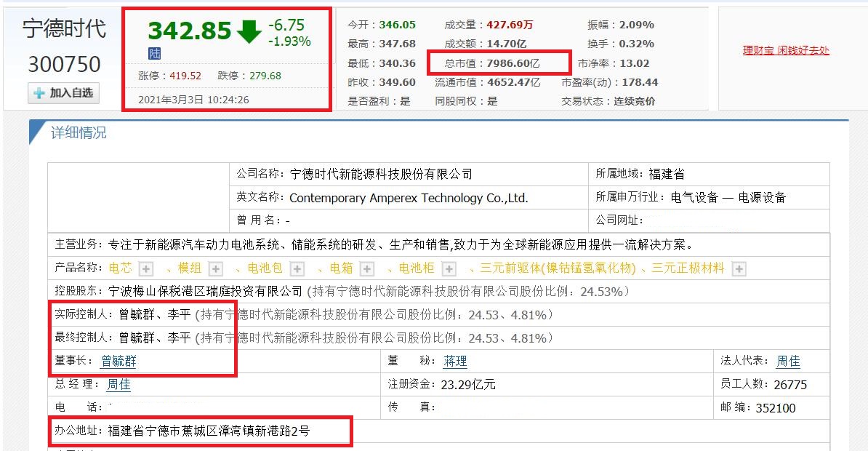Open the 理财宝 闲钱好去处 link

coord(786,50)
